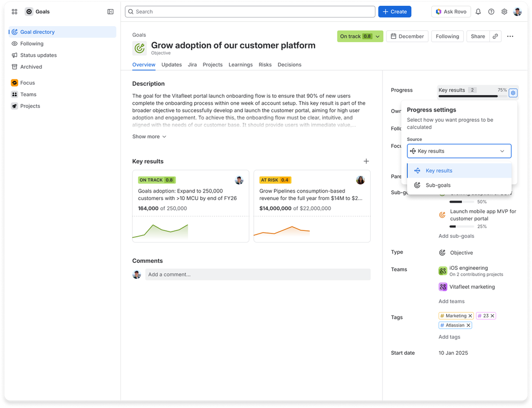Switch to the Learnings tab

[241, 65]
